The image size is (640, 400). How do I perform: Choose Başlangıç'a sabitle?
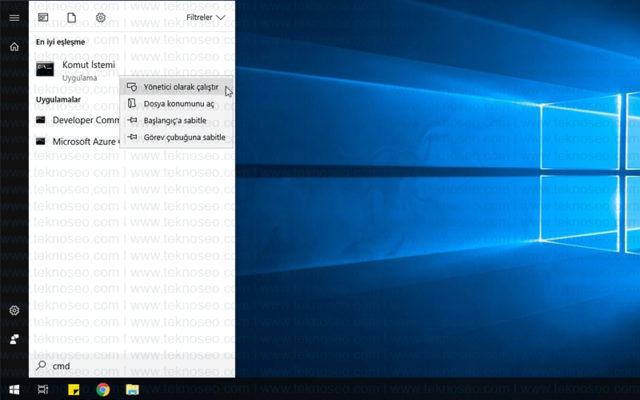tap(176, 120)
